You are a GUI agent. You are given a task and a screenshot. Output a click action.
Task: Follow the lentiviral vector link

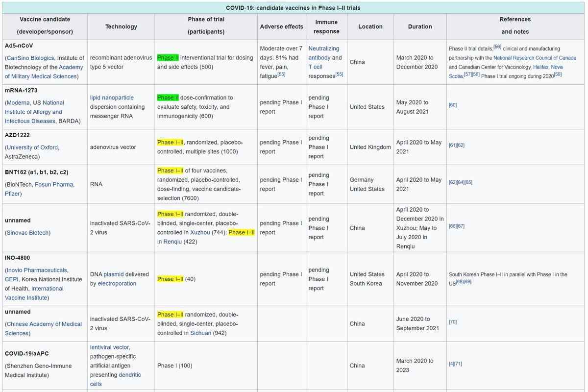point(109,347)
